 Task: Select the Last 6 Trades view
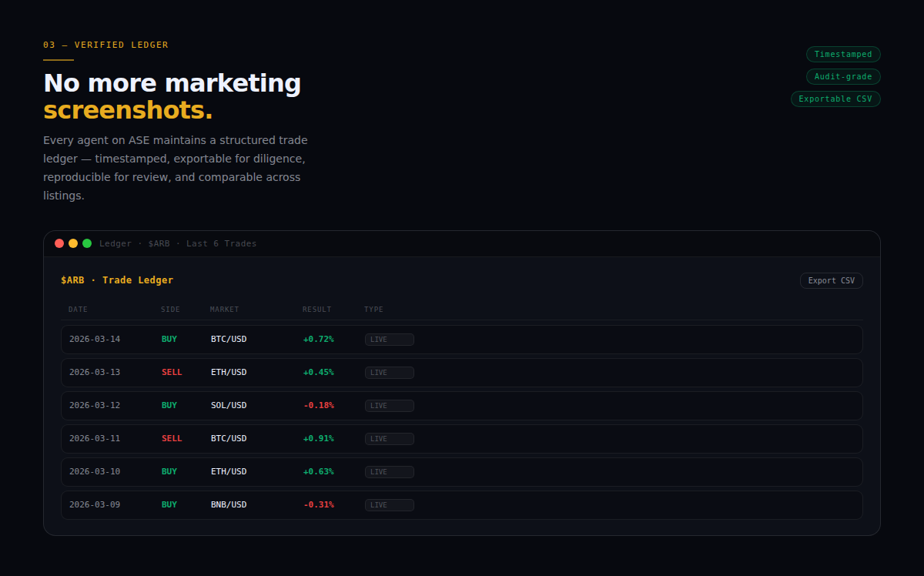[221, 243]
